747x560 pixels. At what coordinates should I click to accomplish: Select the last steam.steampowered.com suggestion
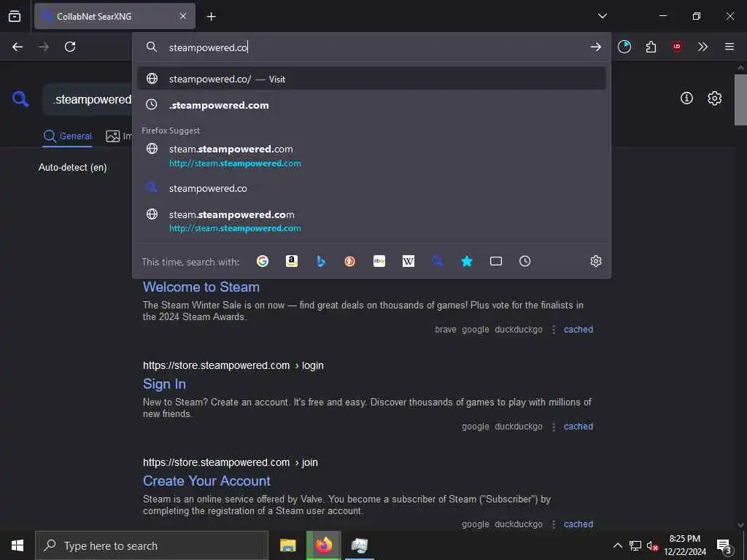coord(371,220)
